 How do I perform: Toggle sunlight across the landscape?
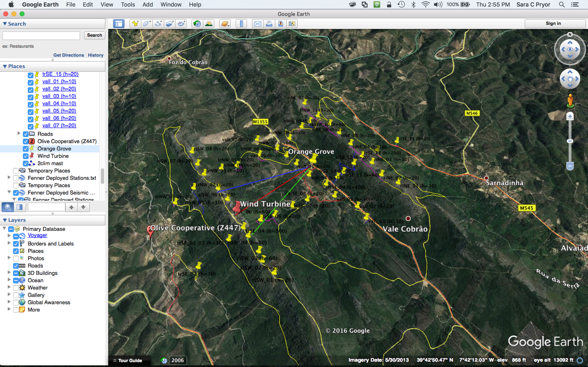pyautogui.click(x=209, y=23)
